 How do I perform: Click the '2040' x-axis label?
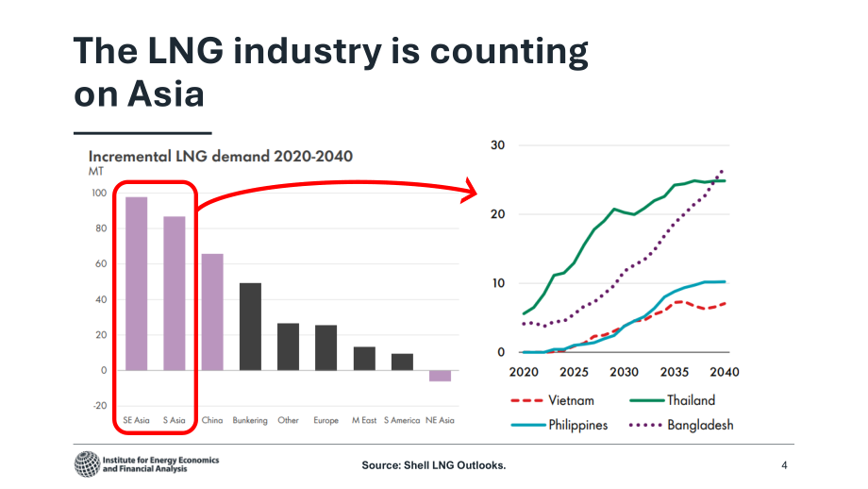point(725,372)
